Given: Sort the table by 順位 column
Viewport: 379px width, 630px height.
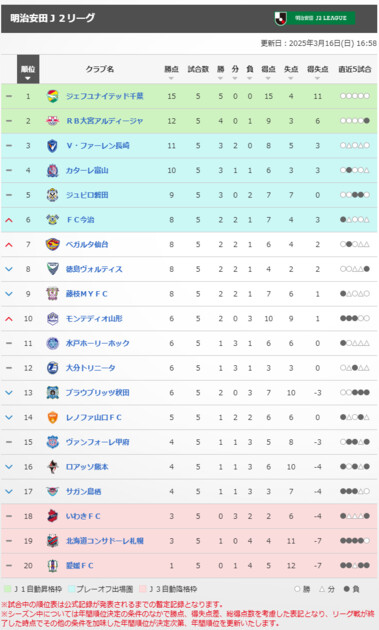Looking at the screenshot, I should (28, 70).
